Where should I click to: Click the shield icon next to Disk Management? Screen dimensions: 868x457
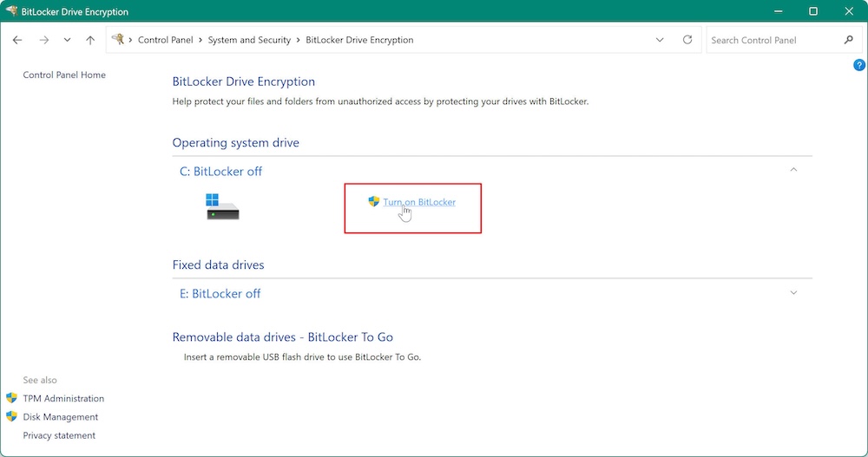(x=11, y=416)
